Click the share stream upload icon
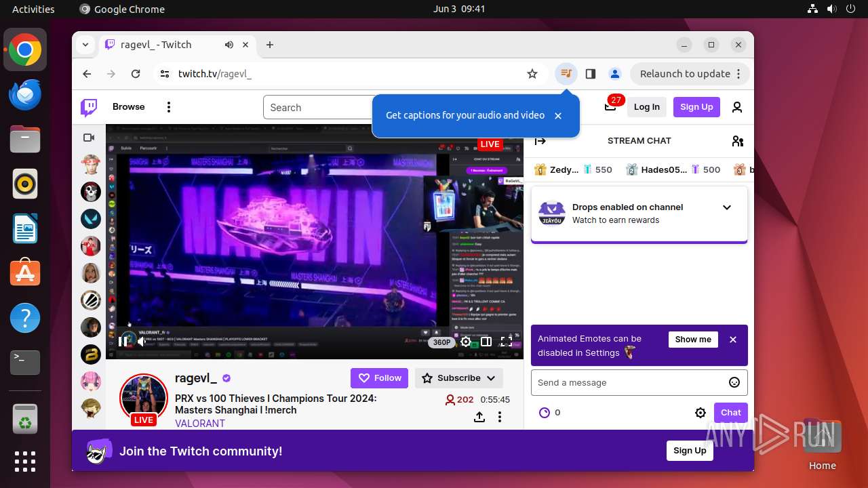 [479, 417]
